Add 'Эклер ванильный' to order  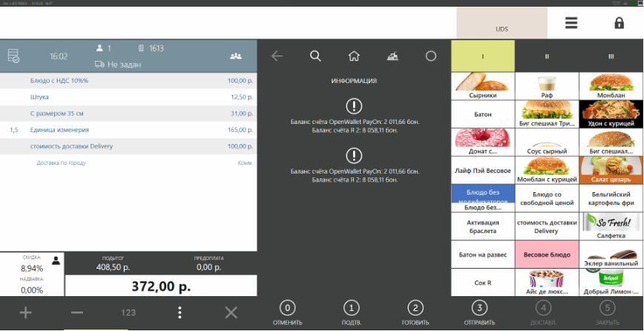coord(611,255)
